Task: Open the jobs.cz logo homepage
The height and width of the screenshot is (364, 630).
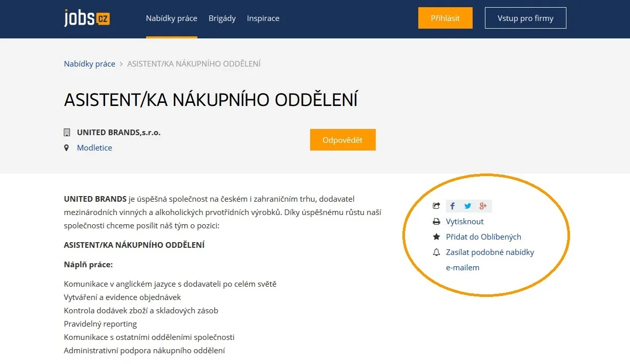Action: pos(87,18)
